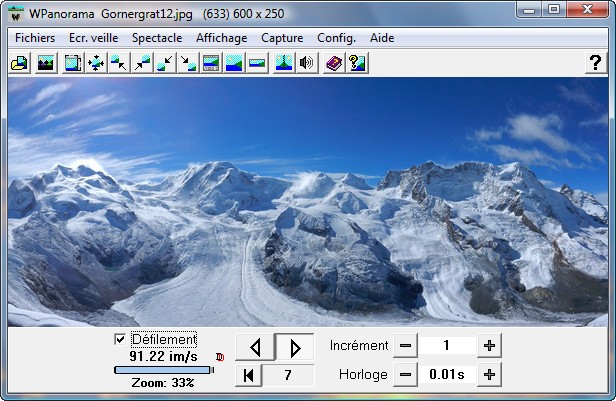
Task: Click the speaker sound toolbar icon
Action: (306, 63)
